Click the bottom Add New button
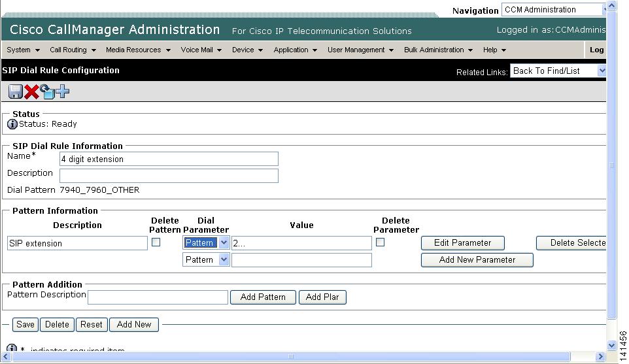Image resolution: width=629 pixels, height=364 pixels. 134,325
